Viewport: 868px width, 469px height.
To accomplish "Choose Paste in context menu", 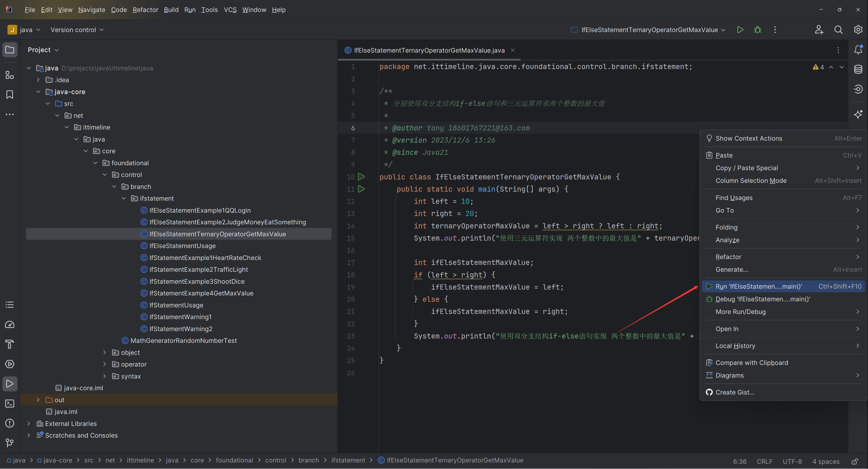I will pos(783,155).
